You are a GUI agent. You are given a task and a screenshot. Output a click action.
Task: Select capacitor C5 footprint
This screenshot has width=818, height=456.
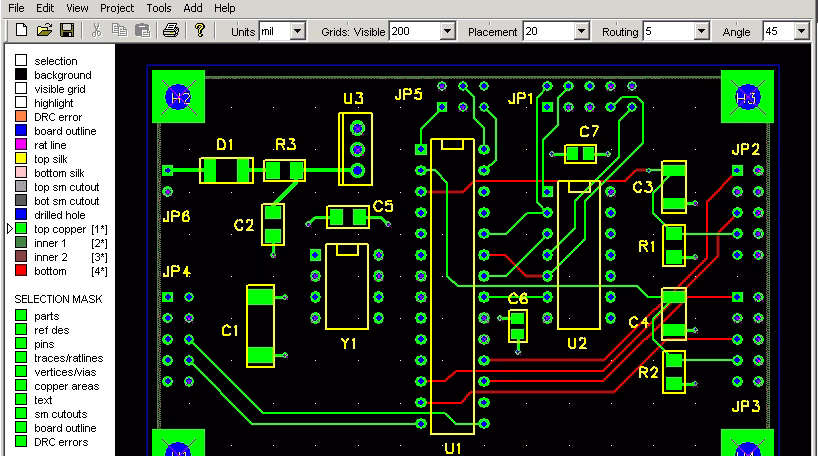pyautogui.click(x=348, y=217)
